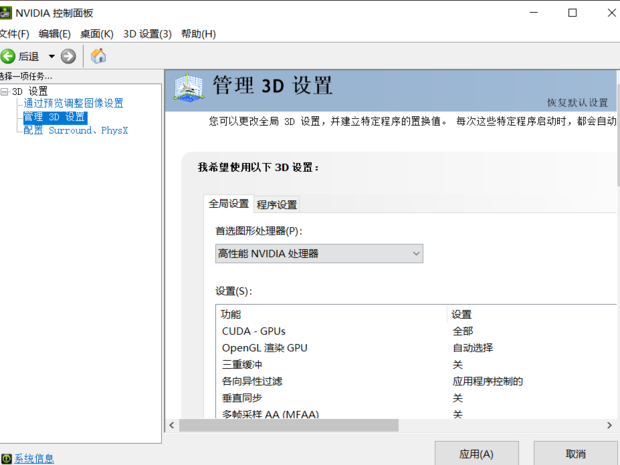Click the vertical scrollbar thumb of the page

618,129
